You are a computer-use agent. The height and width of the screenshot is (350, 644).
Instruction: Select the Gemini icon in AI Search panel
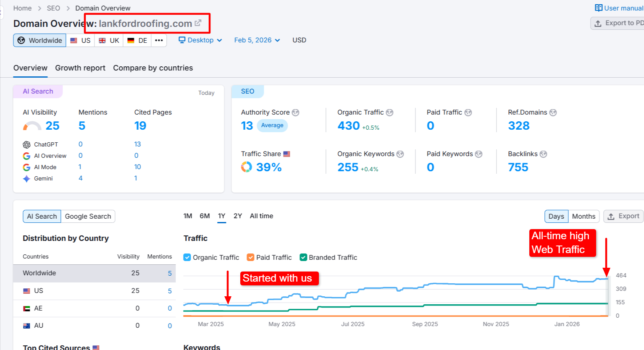pos(26,178)
